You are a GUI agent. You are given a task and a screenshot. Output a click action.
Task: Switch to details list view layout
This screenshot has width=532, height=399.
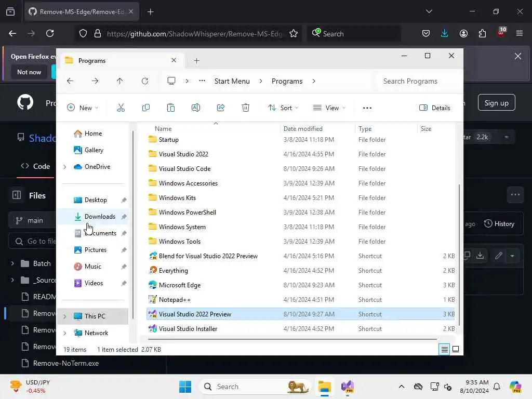(x=445, y=349)
